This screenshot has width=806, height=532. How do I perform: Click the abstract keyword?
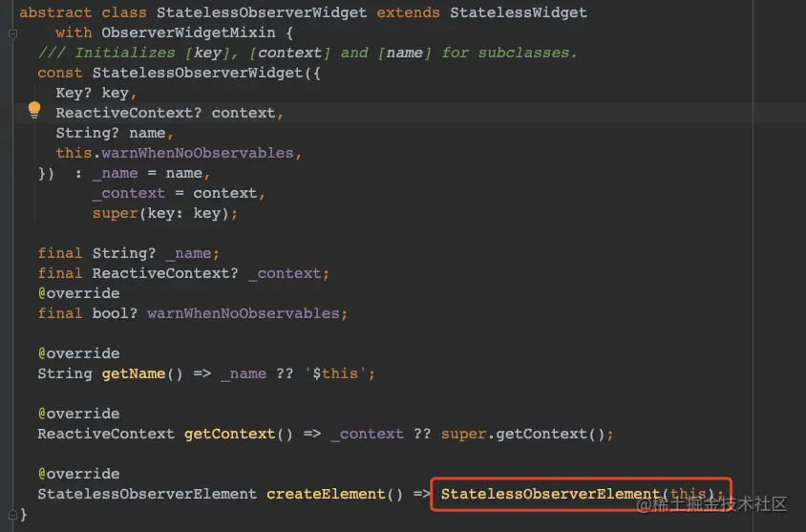pyautogui.click(x=55, y=12)
